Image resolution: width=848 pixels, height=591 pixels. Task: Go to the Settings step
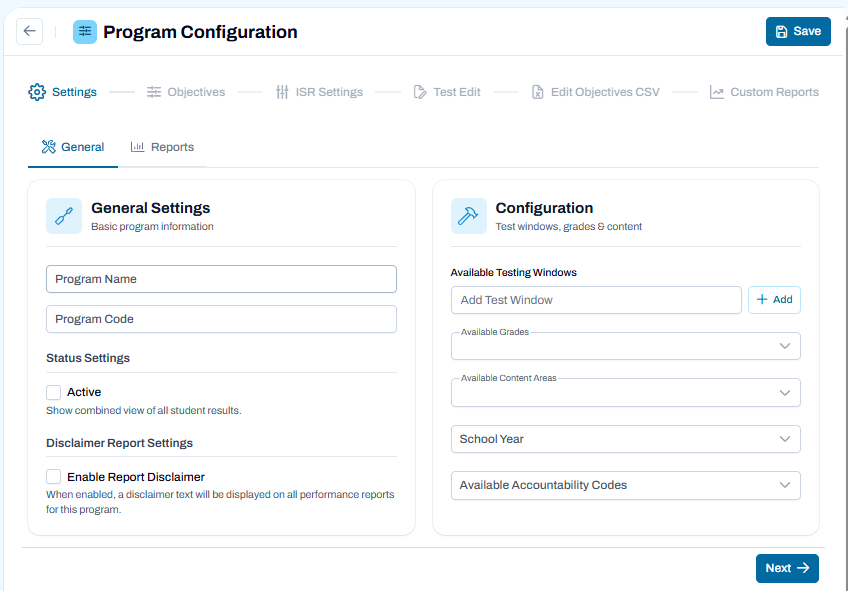[x=62, y=92]
